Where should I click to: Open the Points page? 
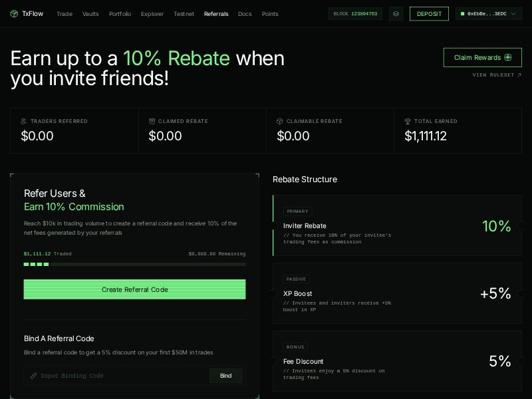click(x=270, y=14)
